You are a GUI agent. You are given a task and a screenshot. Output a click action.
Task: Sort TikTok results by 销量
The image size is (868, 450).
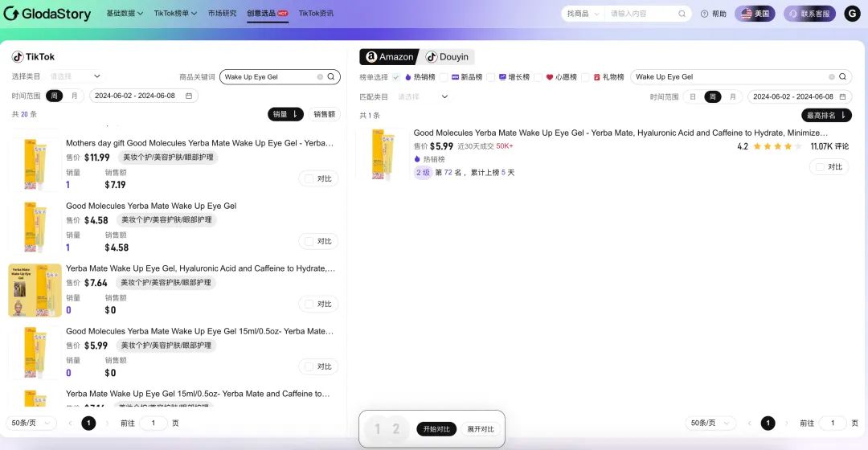click(x=285, y=114)
